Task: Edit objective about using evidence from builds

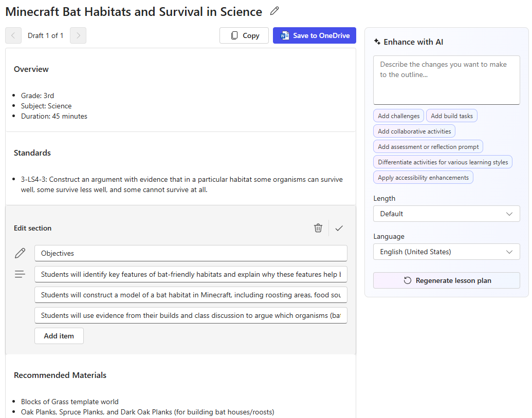Action: tap(191, 315)
